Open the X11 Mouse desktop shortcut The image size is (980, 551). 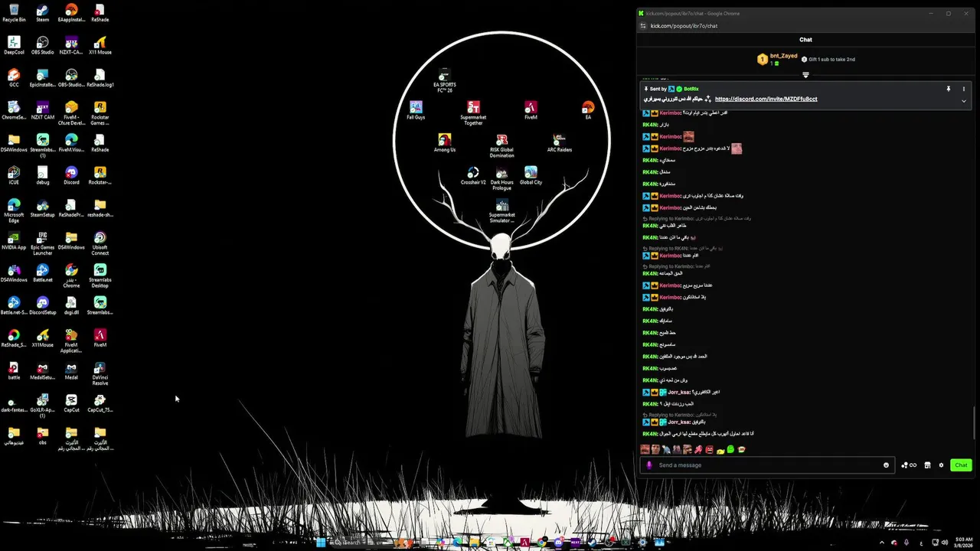pyautogui.click(x=100, y=45)
